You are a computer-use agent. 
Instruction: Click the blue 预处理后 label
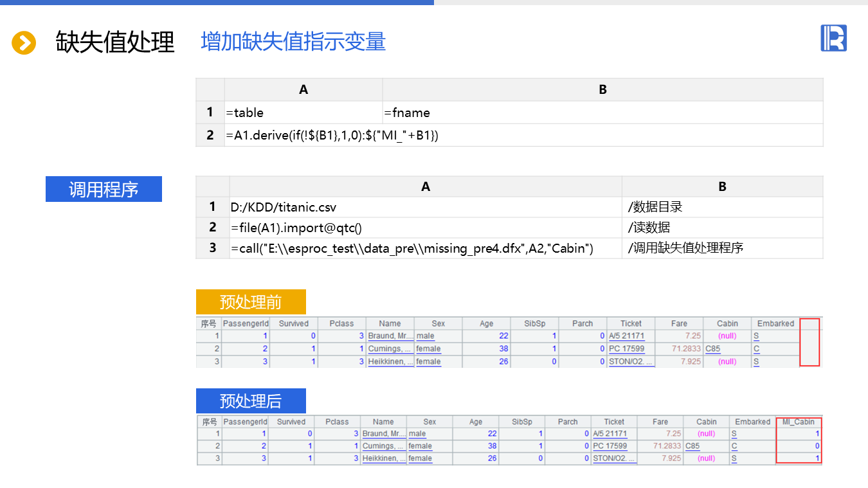coord(251,401)
